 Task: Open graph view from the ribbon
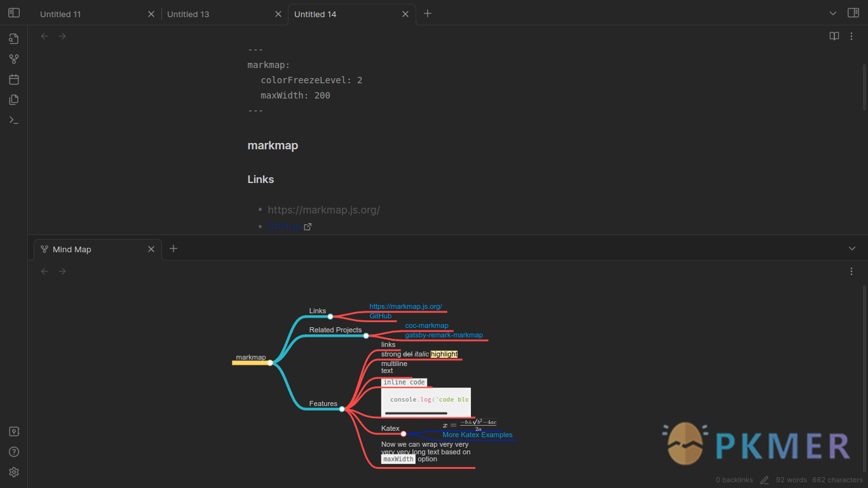pyautogui.click(x=13, y=59)
